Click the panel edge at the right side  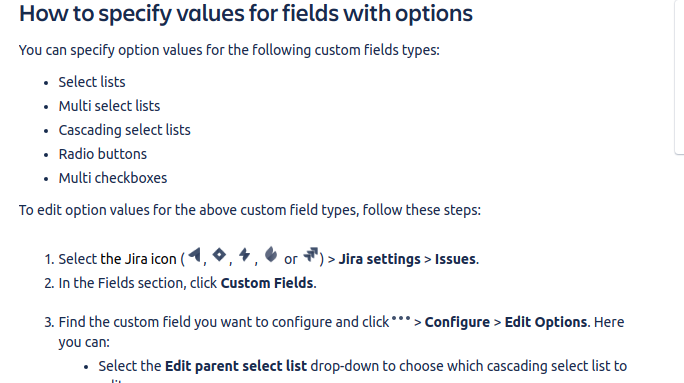(x=679, y=77)
